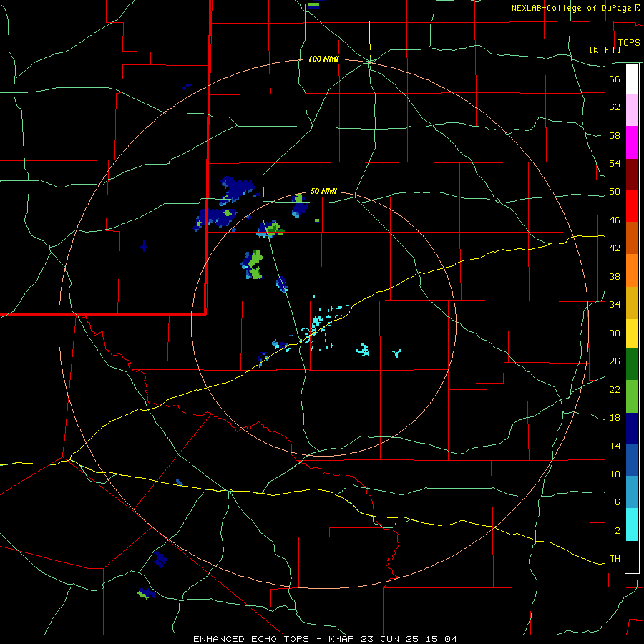Click the "22" legend value
The height and width of the screenshot is (644, 644).
coord(615,389)
